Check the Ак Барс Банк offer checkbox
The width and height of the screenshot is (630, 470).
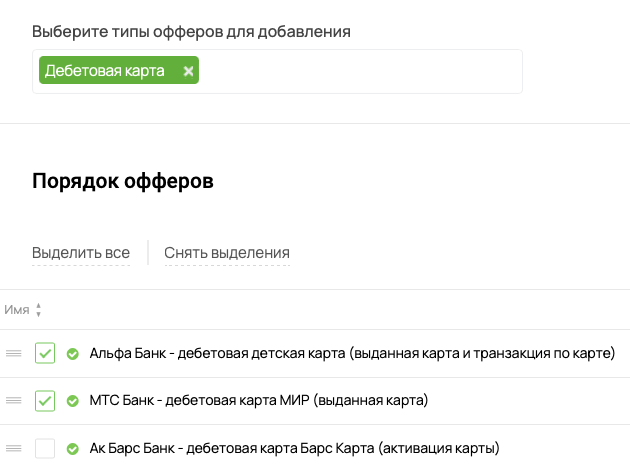[x=45, y=448]
